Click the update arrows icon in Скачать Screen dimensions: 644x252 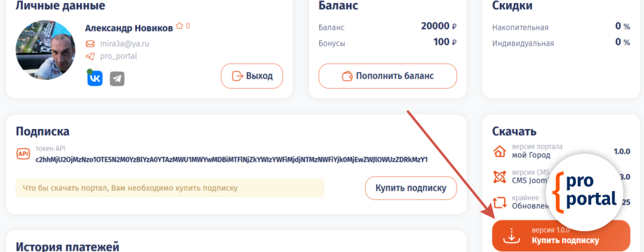[x=501, y=202]
